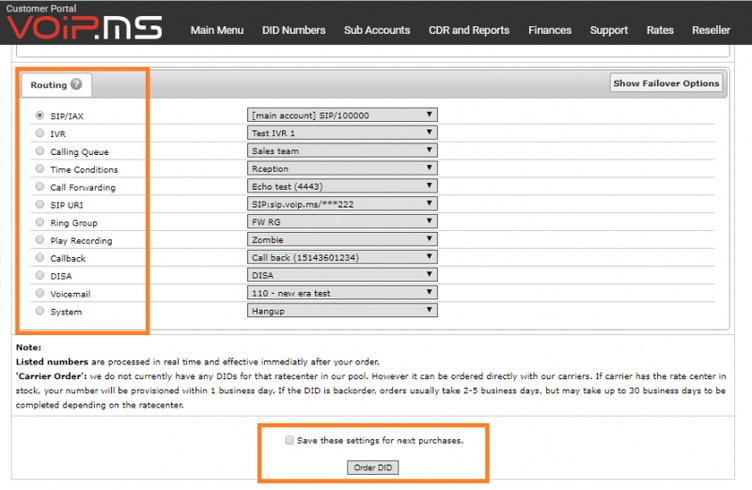This screenshot has height=490, width=752.
Task: Click the Customer Portal header text
Action: tap(41, 8)
